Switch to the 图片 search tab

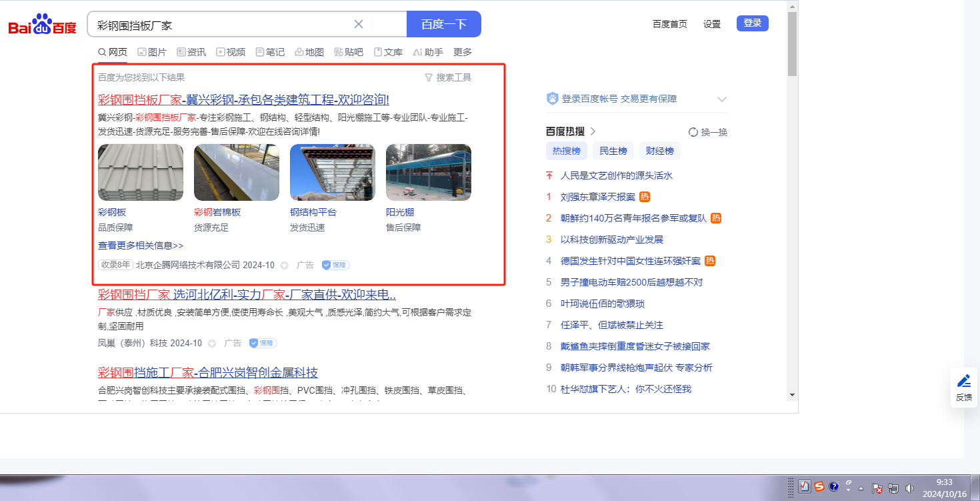click(151, 52)
